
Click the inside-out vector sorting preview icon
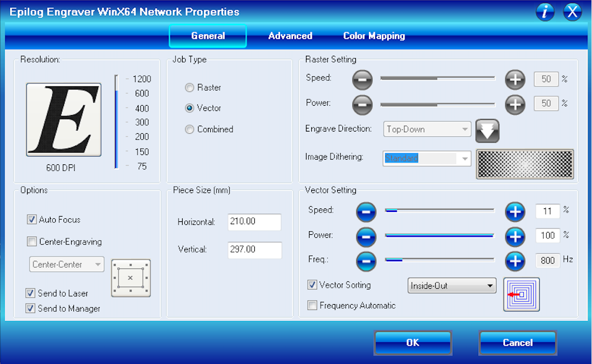[522, 295]
